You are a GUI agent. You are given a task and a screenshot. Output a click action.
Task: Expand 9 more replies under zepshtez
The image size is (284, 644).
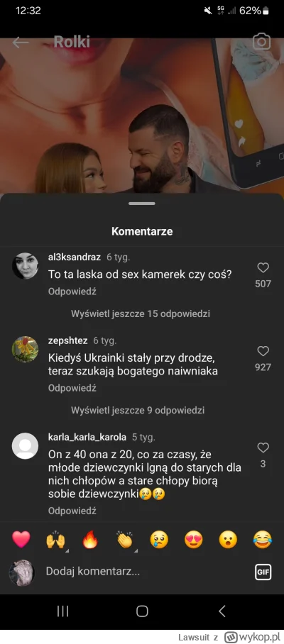138,410
